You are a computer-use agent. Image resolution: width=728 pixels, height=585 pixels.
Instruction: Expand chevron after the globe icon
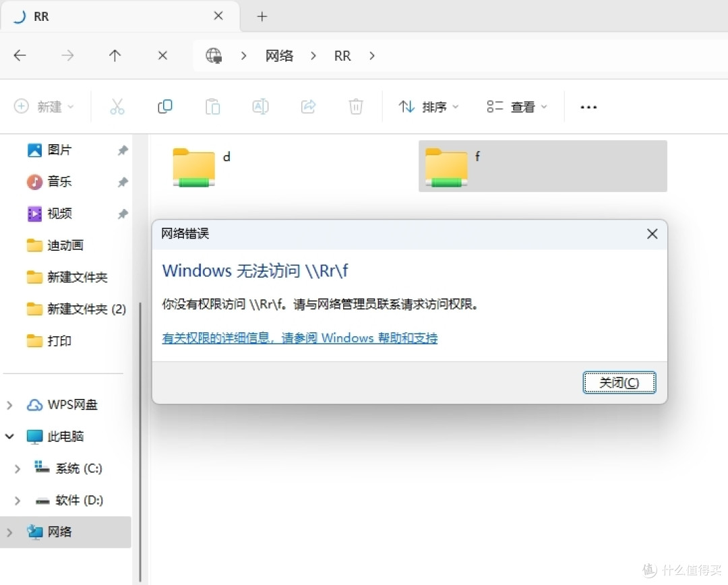[x=244, y=56]
